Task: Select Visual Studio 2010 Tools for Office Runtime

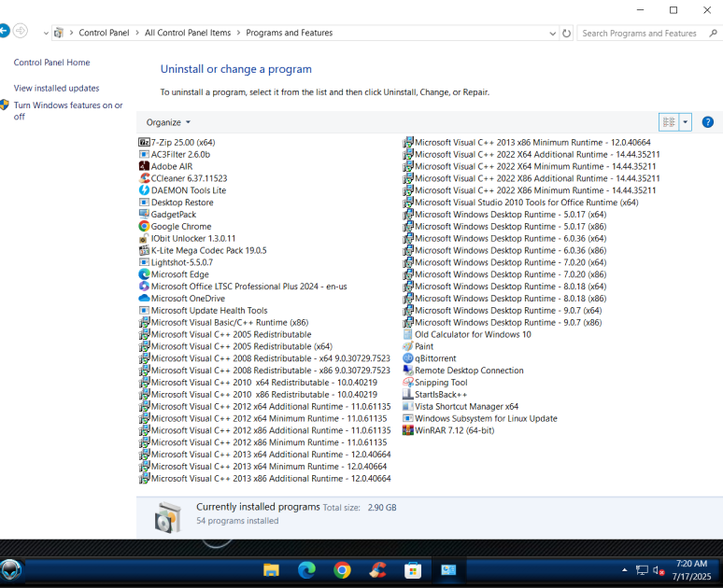Action: point(520,203)
